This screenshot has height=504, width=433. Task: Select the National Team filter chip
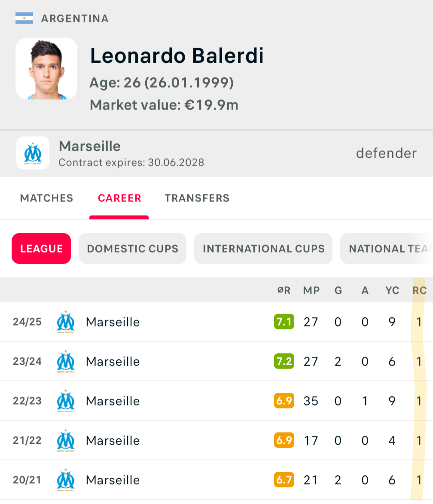[x=387, y=248]
